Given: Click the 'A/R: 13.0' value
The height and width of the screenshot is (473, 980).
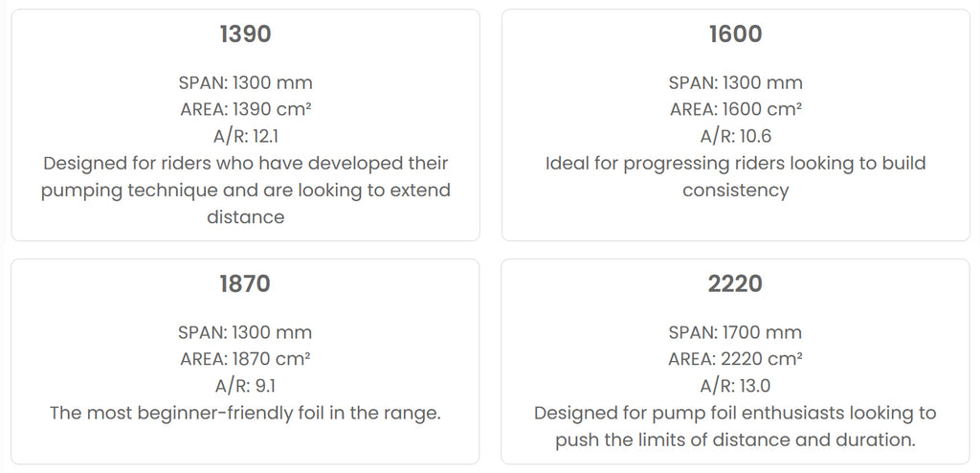Looking at the screenshot, I should [735, 386].
